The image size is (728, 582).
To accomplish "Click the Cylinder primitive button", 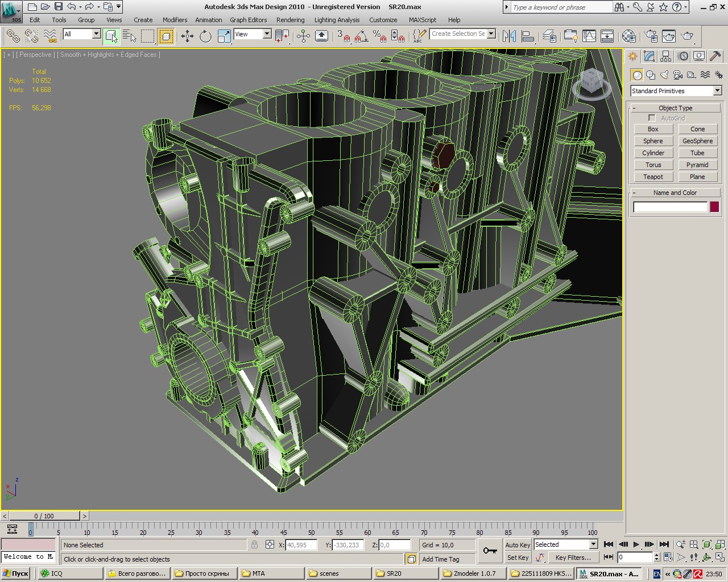I will click(x=653, y=153).
